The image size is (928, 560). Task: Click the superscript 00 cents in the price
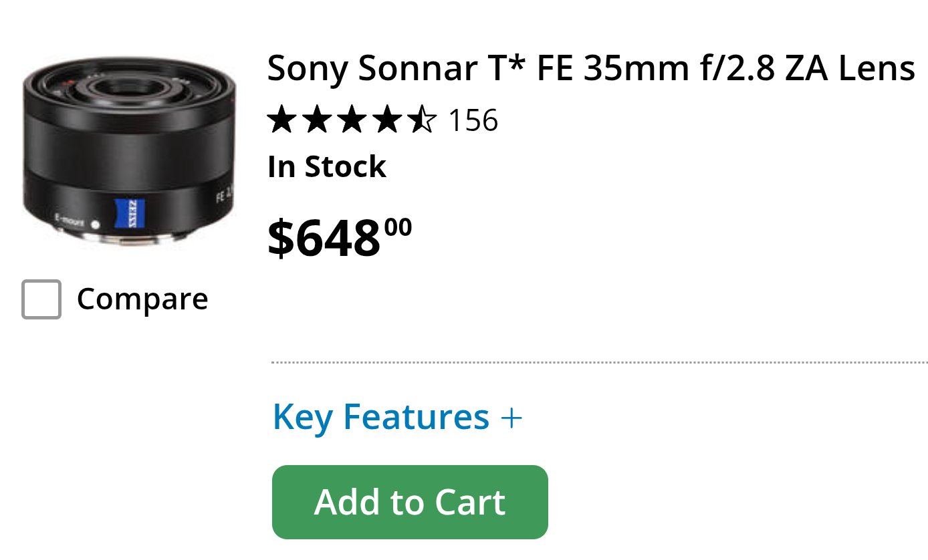pos(398,227)
